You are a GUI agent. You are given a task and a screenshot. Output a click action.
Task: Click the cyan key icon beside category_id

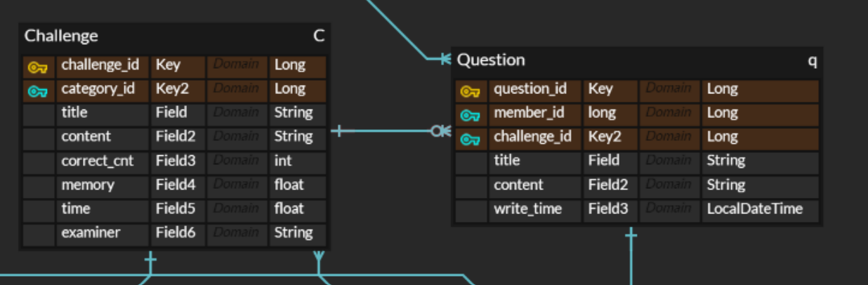[38, 91]
